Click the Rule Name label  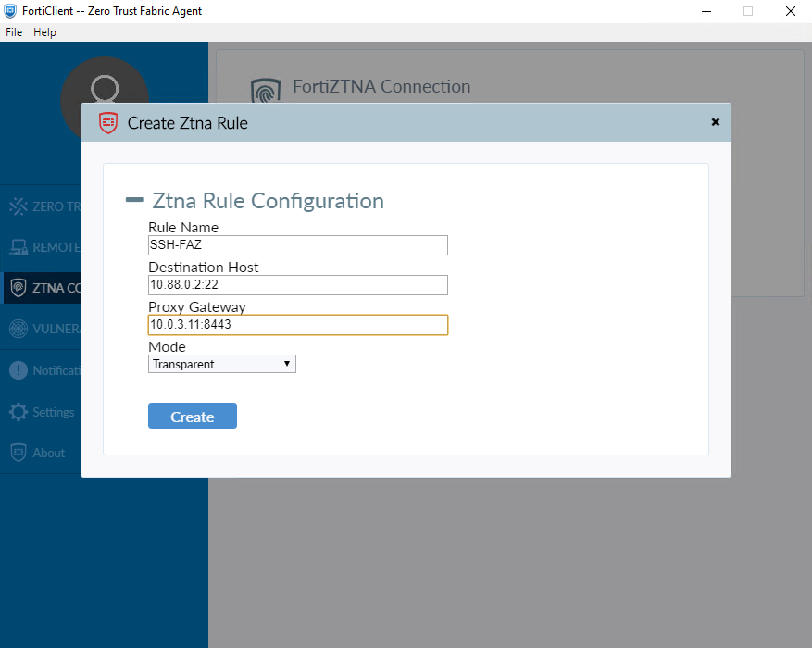point(183,227)
